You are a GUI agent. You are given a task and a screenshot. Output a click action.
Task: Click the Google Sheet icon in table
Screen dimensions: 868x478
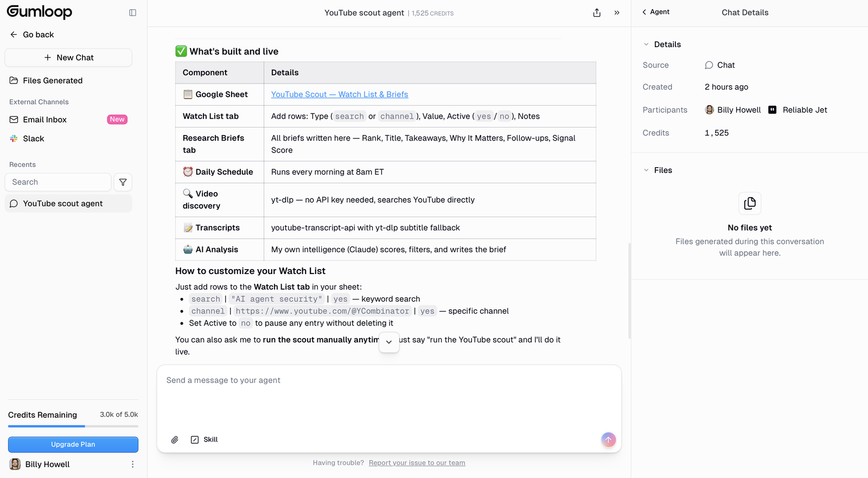[x=188, y=94]
